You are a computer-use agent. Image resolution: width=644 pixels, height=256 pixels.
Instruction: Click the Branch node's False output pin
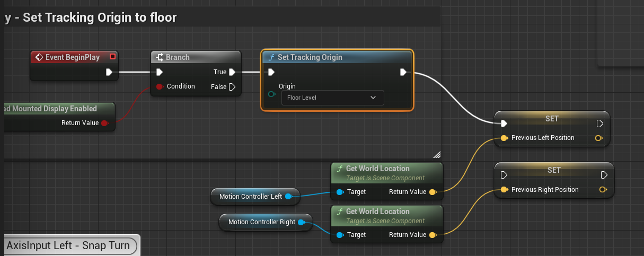pyautogui.click(x=232, y=87)
